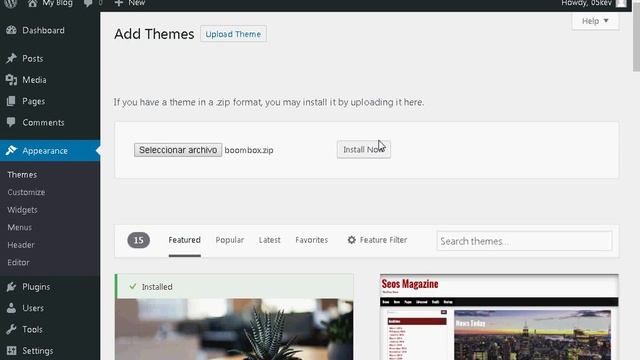Click the Comments bubble sidebar icon
The height and width of the screenshot is (360, 640).
(x=11, y=122)
